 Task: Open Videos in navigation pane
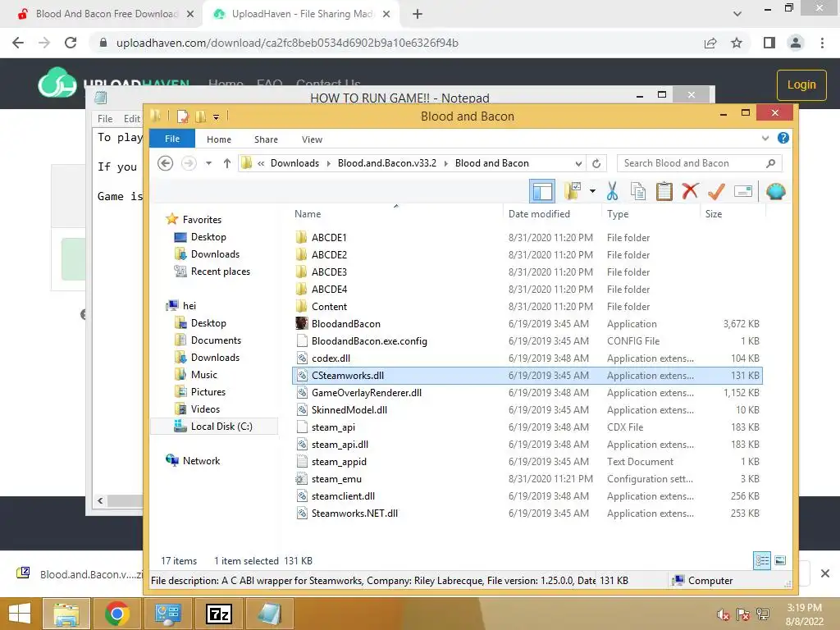coord(205,409)
